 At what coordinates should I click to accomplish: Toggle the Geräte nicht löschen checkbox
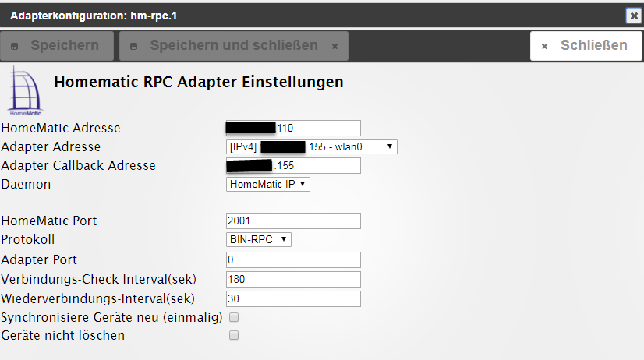pos(233,335)
